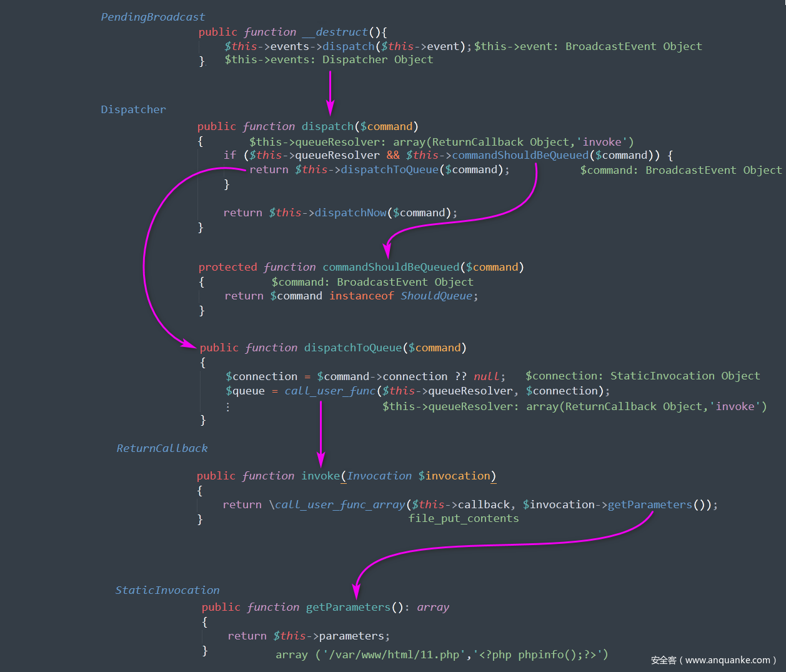The height and width of the screenshot is (672, 786).
Task: Click the Invocation type hint in invoke
Action: (x=379, y=476)
